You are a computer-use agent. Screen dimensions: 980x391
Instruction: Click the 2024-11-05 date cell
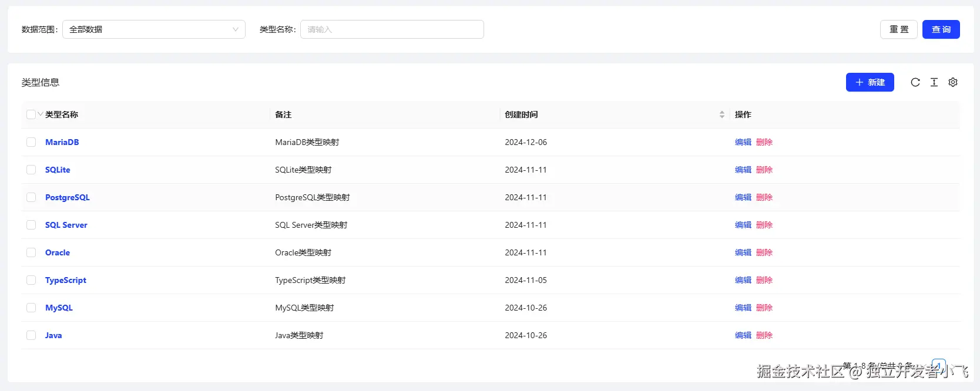click(x=526, y=280)
